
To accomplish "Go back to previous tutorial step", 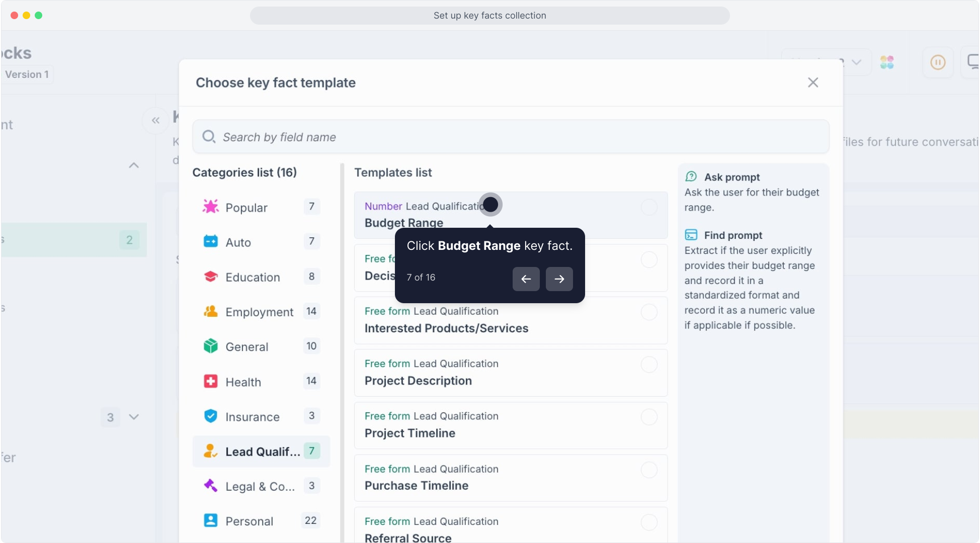I will [526, 279].
